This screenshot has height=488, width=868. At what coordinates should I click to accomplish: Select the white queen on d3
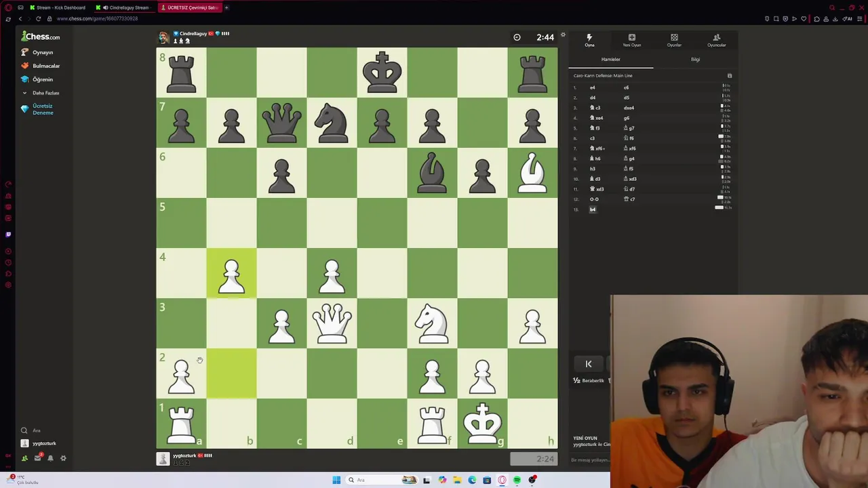coord(332,323)
